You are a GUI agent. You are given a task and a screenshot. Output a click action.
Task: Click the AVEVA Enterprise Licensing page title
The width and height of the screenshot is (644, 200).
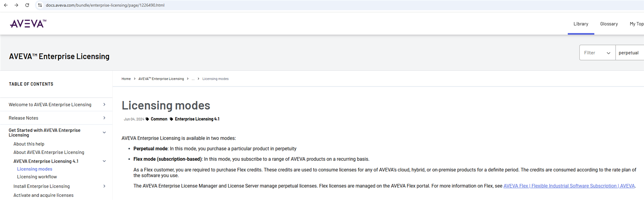[x=59, y=57]
